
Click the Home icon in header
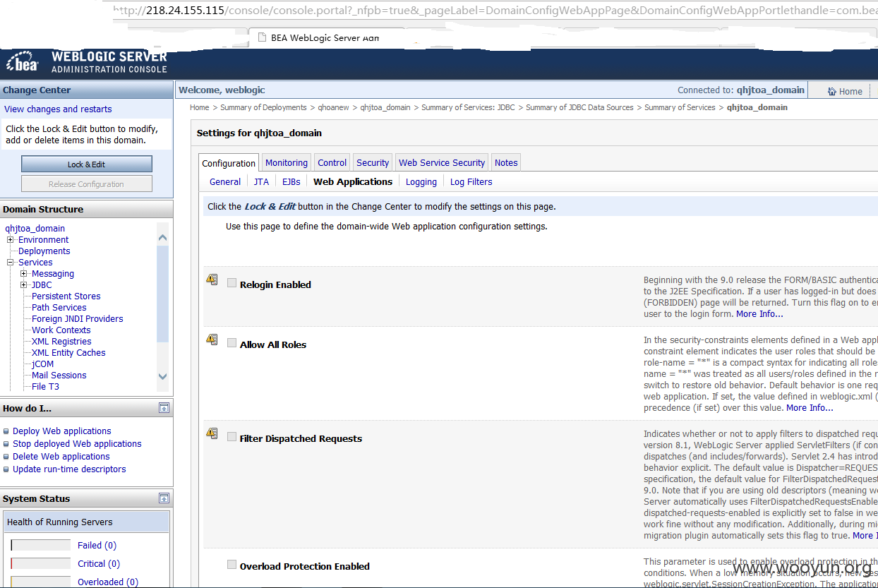tap(832, 91)
